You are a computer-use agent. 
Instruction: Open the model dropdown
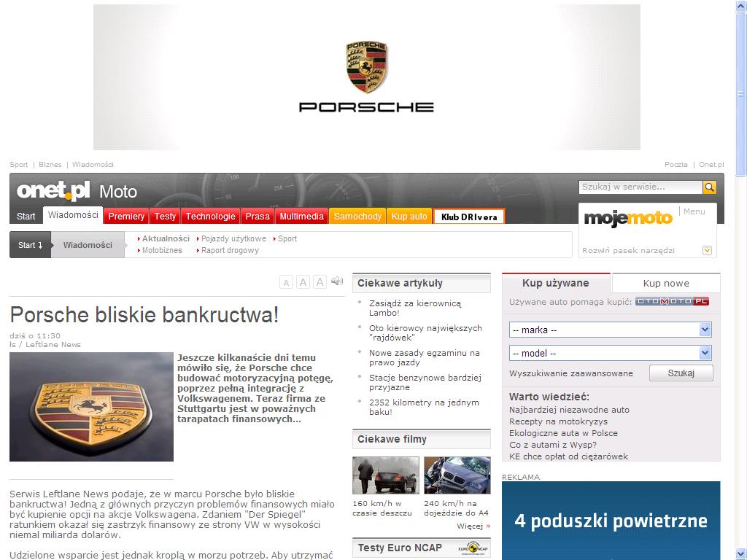coord(611,353)
